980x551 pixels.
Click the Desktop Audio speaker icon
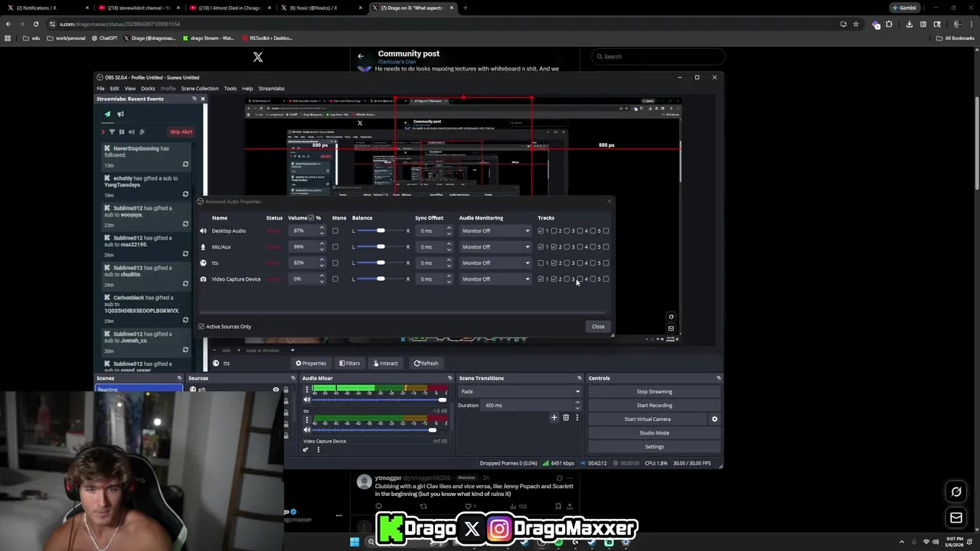(x=203, y=230)
